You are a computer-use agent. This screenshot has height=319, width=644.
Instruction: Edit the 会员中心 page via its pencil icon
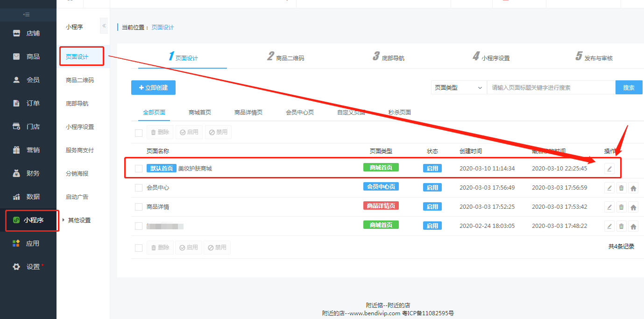coord(609,188)
